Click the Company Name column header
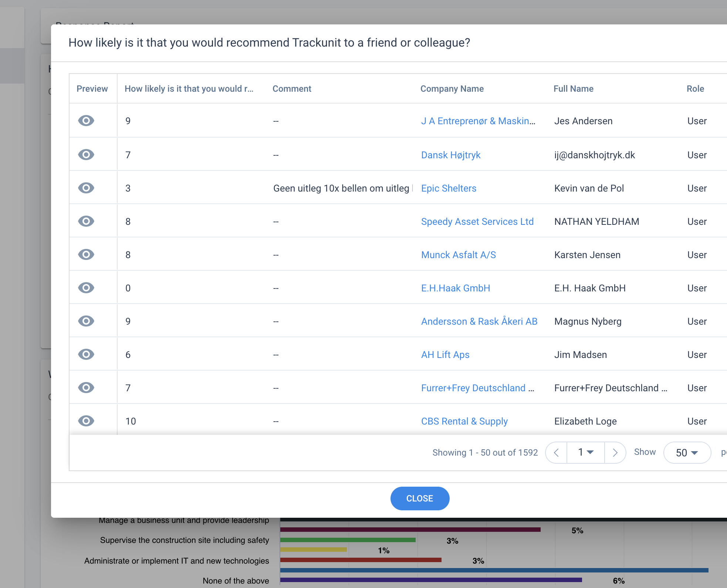 click(452, 89)
